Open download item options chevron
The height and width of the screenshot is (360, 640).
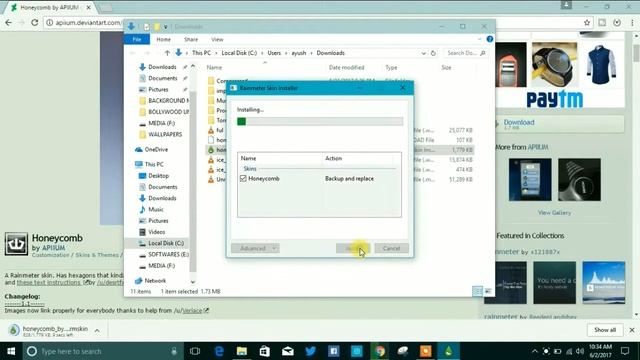tap(97, 330)
